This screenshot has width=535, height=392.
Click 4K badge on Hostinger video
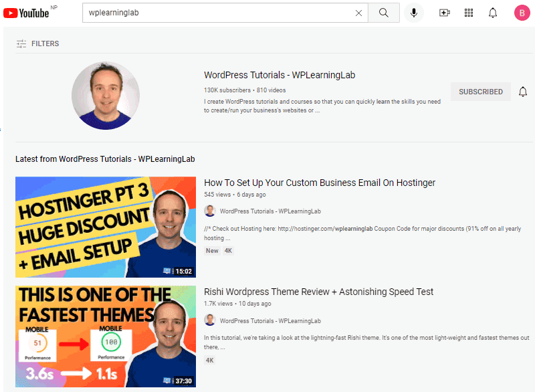point(228,251)
